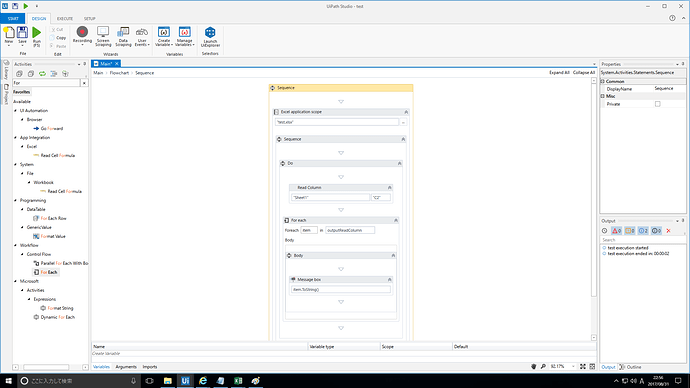Click the Collapse All link

click(x=584, y=73)
